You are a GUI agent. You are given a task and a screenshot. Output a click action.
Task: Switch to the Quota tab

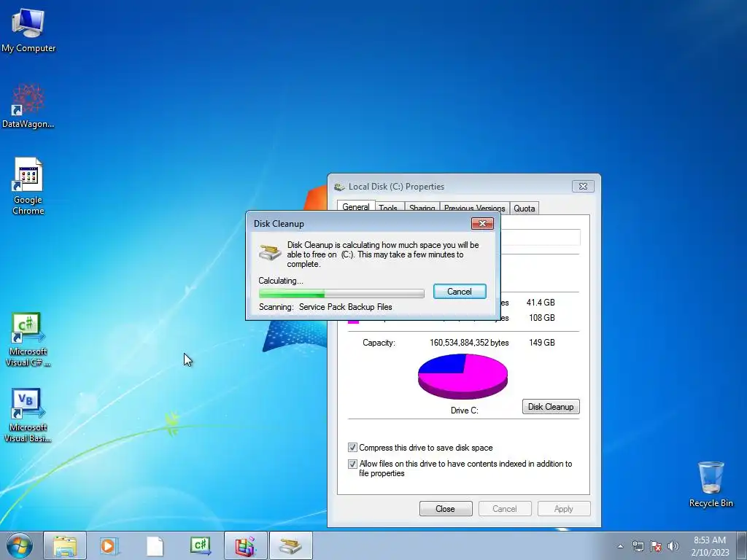[x=524, y=208]
